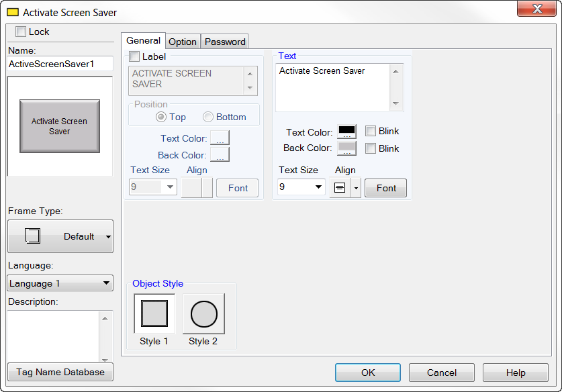Toggle the Lock checkbox
Screen dimensions: 562x392
(20, 32)
